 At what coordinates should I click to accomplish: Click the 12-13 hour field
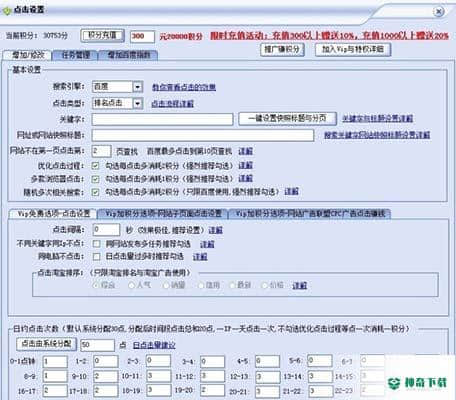pos(267,377)
